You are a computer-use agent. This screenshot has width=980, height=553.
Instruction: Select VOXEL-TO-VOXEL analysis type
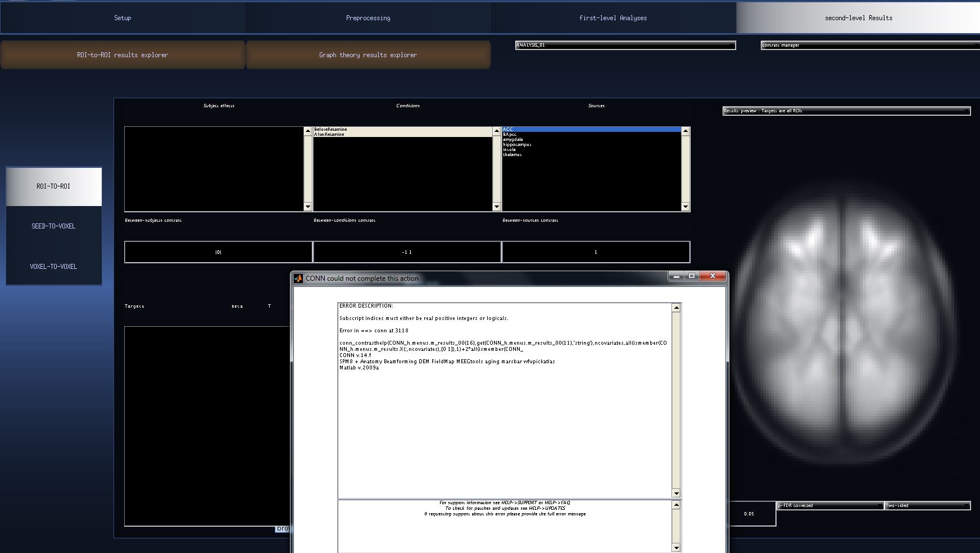coord(53,267)
